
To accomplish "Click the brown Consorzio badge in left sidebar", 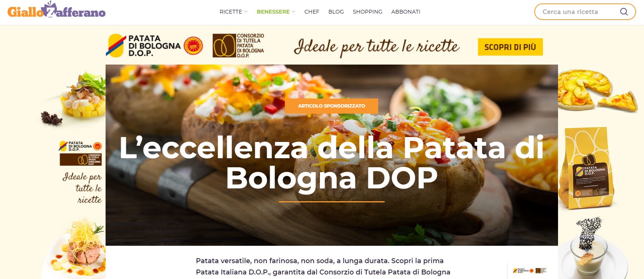I will (81, 160).
